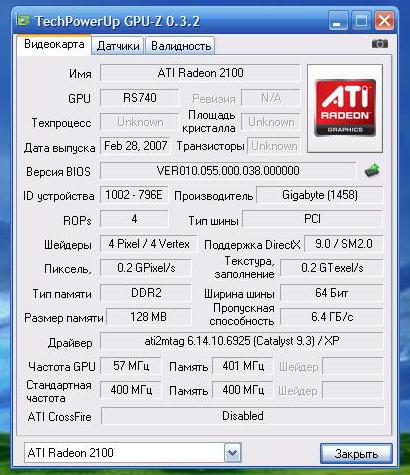Select the Видеокарта tab
The height and width of the screenshot is (475, 410).
click(54, 44)
